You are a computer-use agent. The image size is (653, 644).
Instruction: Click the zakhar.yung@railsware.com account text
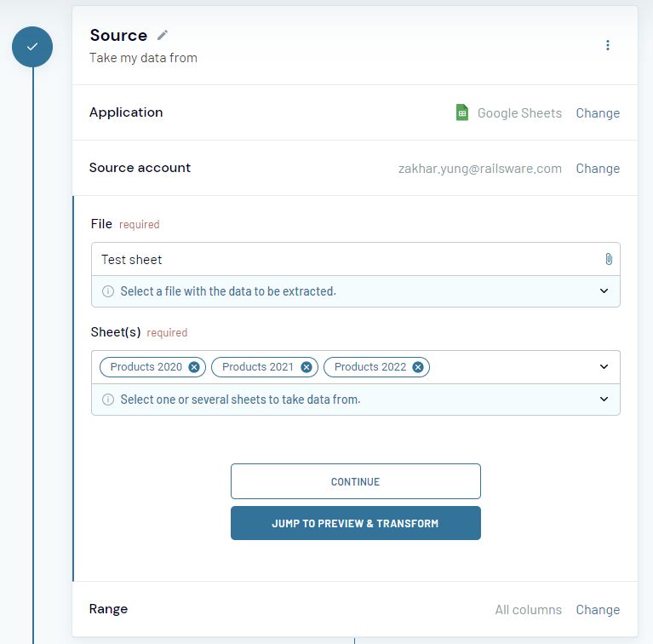click(x=480, y=169)
